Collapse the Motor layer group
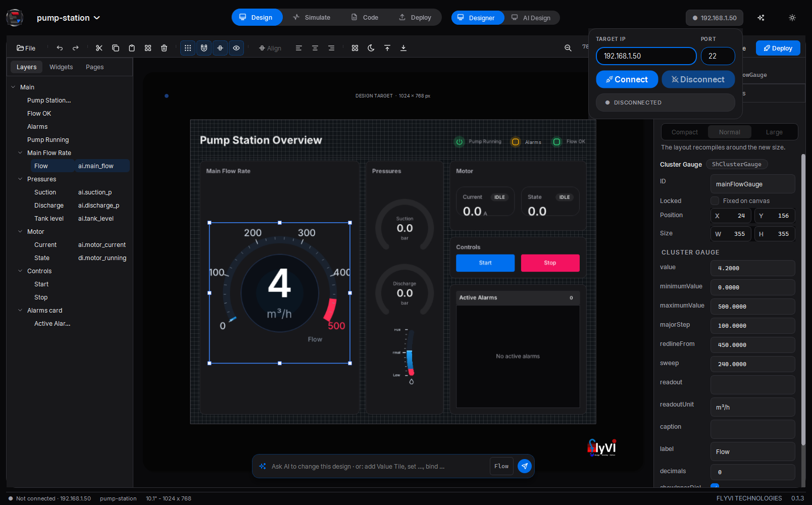Viewport: 812px width, 505px height. pos(20,232)
